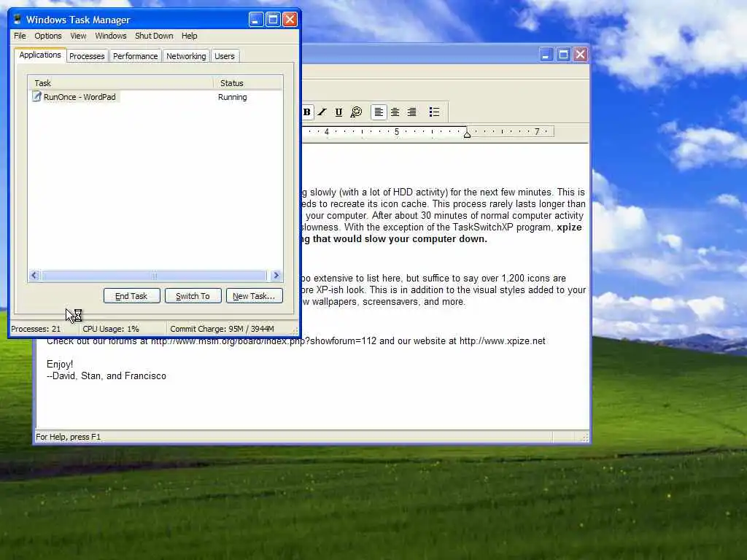Click the task list's right scroll arrow

276,276
